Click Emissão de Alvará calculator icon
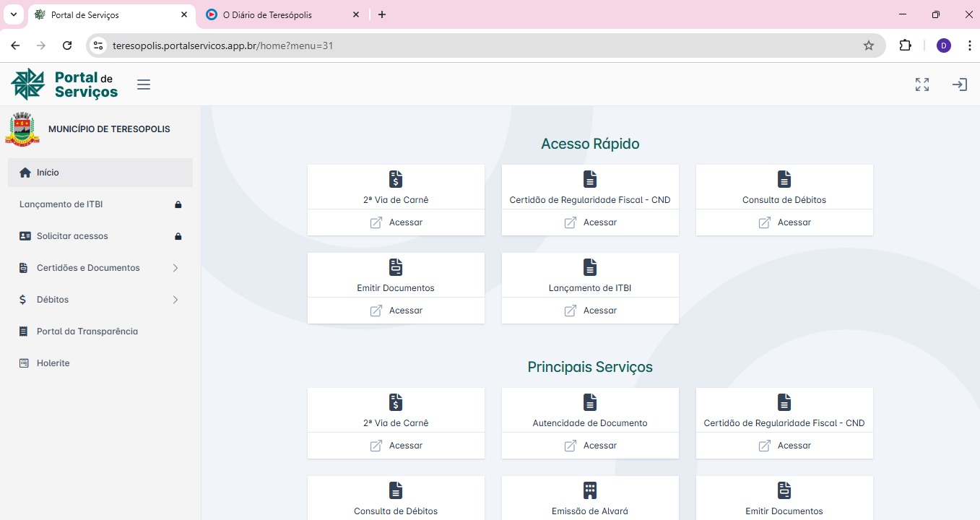This screenshot has height=520, width=980. (590, 490)
